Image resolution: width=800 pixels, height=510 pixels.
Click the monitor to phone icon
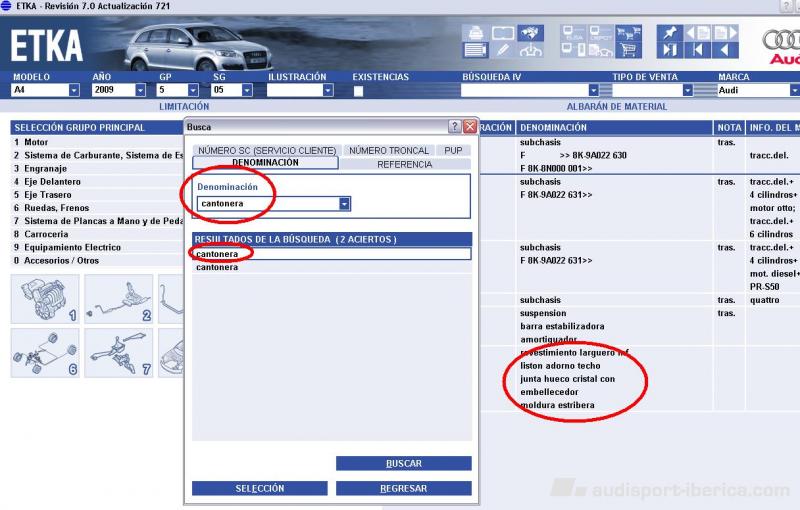(574, 50)
